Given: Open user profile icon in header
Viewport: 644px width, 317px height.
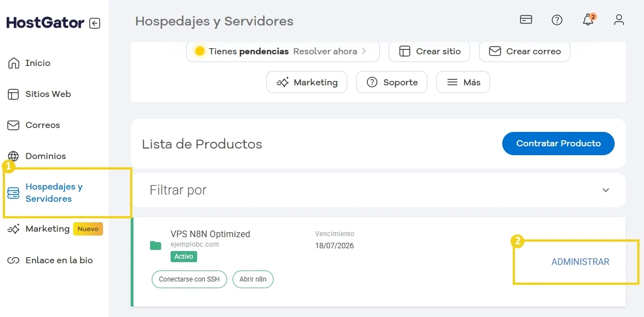Looking at the screenshot, I should click(x=619, y=20).
